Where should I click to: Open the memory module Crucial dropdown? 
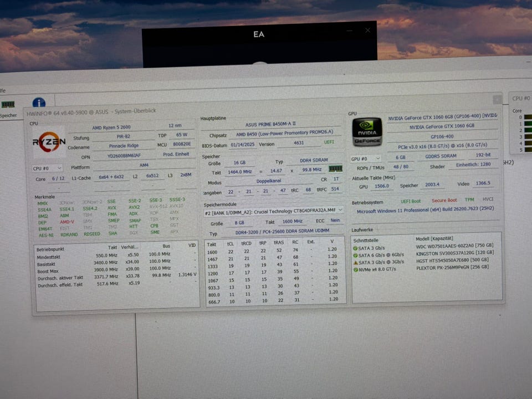tap(273, 211)
